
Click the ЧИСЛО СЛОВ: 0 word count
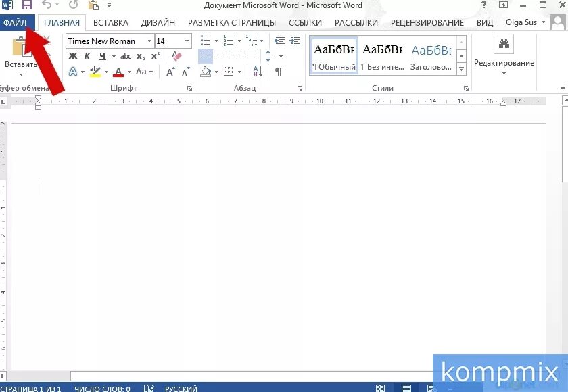[x=102, y=389]
